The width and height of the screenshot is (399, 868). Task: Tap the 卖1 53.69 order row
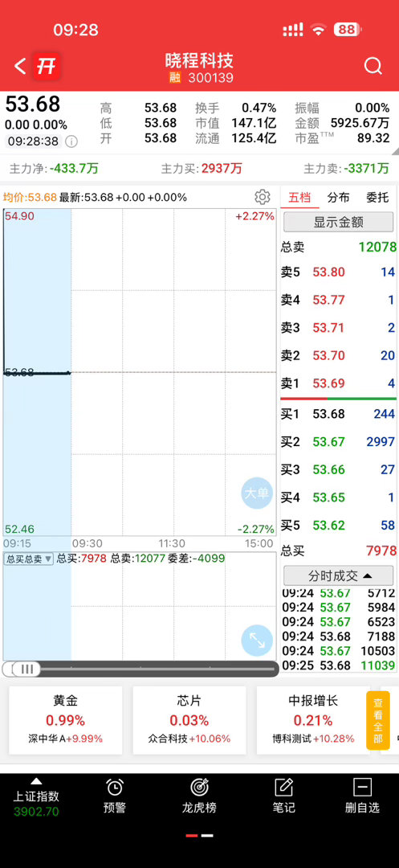(338, 383)
